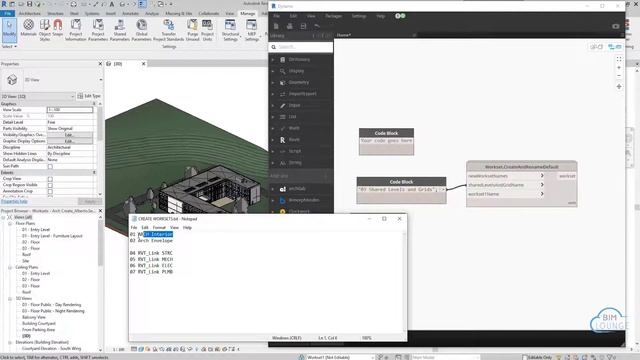
Task: Toggle Editable Only checkbox in status bar
Action: pyautogui.click(x=525, y=357)
